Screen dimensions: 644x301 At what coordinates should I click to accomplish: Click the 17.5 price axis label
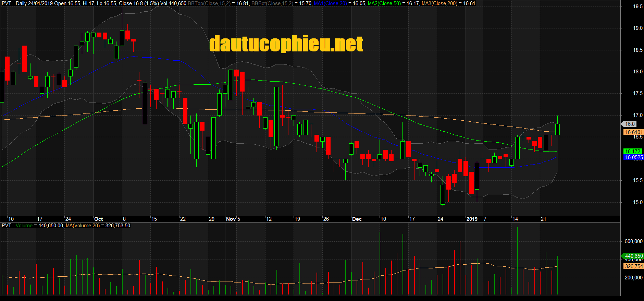[x=638, y=93]
